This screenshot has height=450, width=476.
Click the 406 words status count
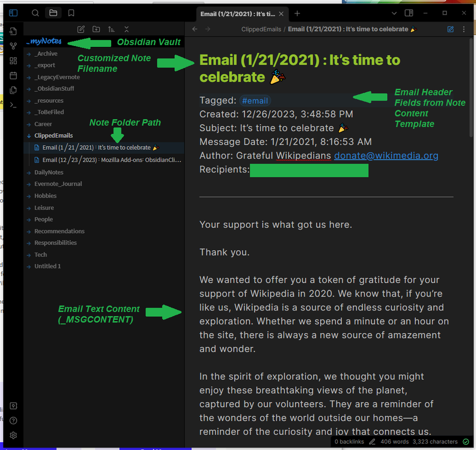(x=395, y=442)
